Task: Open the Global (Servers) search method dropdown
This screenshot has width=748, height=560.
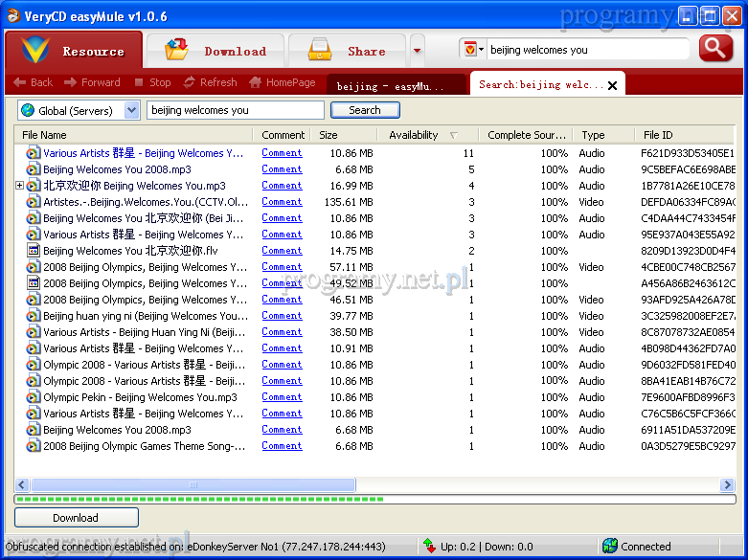Action: click(131, 110)
